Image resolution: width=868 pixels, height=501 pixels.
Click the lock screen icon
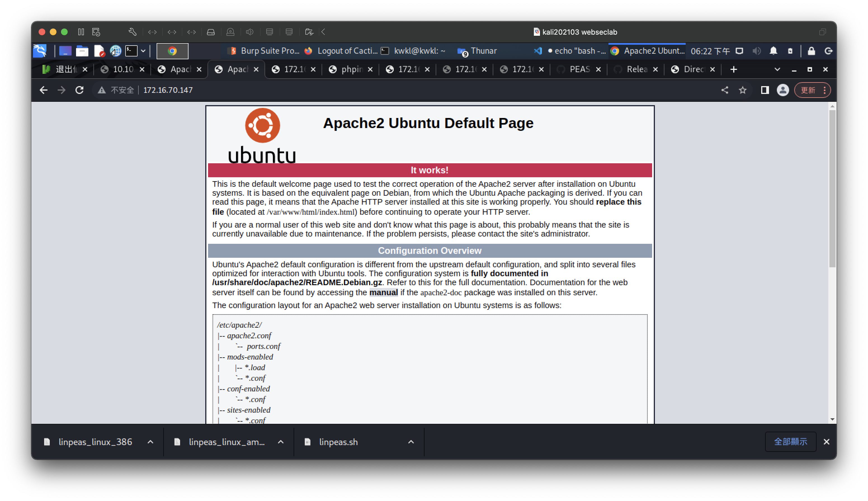[x=811, y=51]
